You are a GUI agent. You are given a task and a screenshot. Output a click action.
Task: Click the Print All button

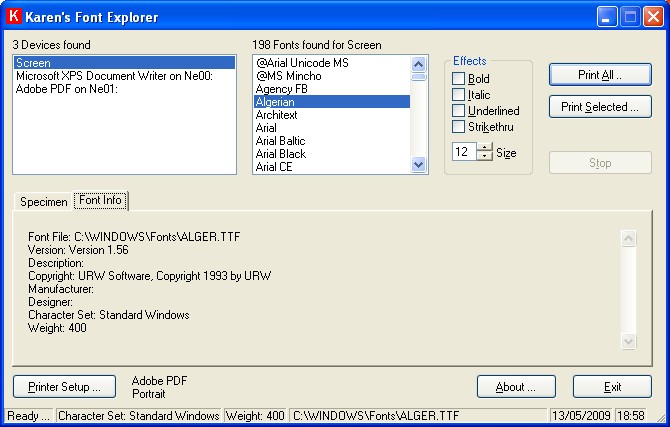(x=600, y=75)
